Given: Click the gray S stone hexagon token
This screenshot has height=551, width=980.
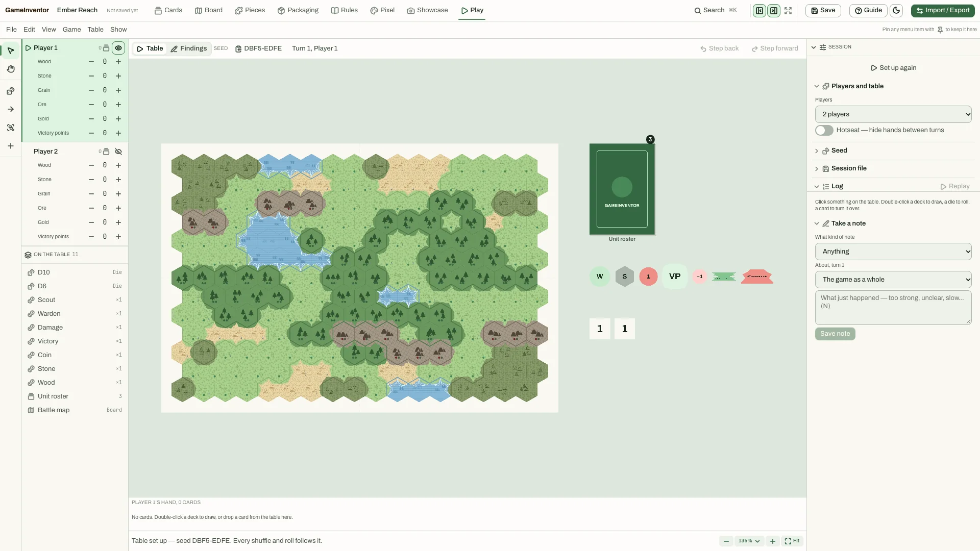Looking at the screenshot, I should (624, 277).
